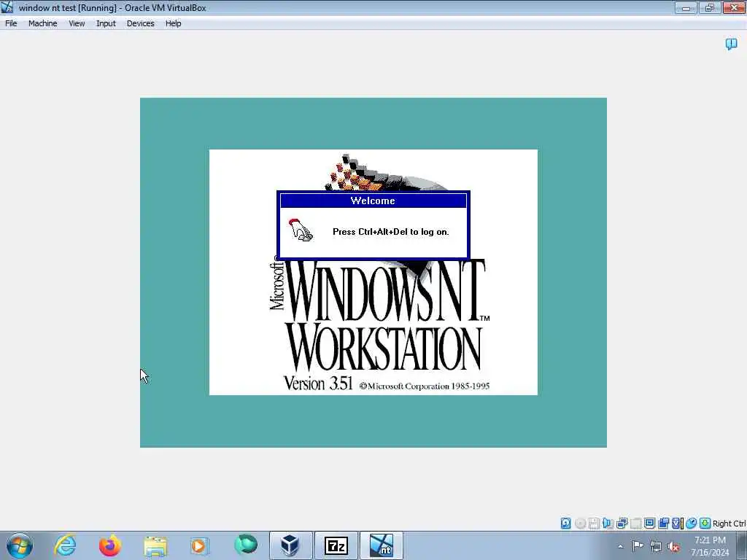Viewport: 747px width, 560px height.
Task: Minimize the VirtualBox VM window
Action: [x=686, y=7]
